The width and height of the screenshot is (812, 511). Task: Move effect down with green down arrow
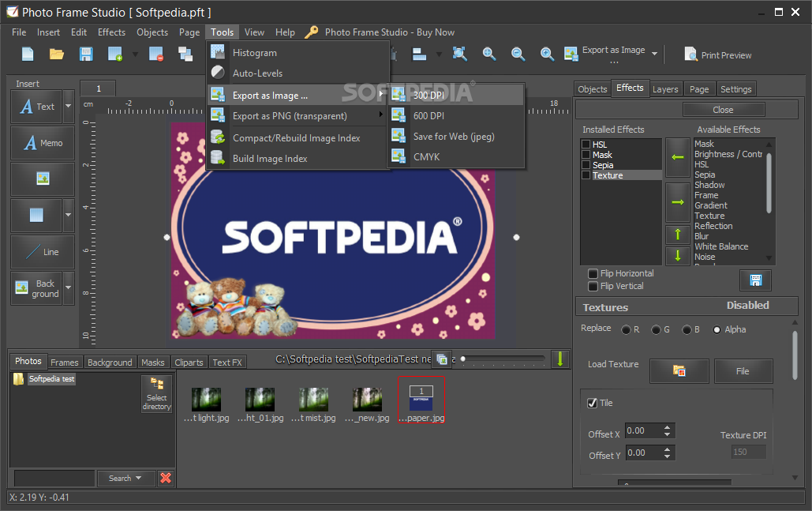tap(677, 255)
